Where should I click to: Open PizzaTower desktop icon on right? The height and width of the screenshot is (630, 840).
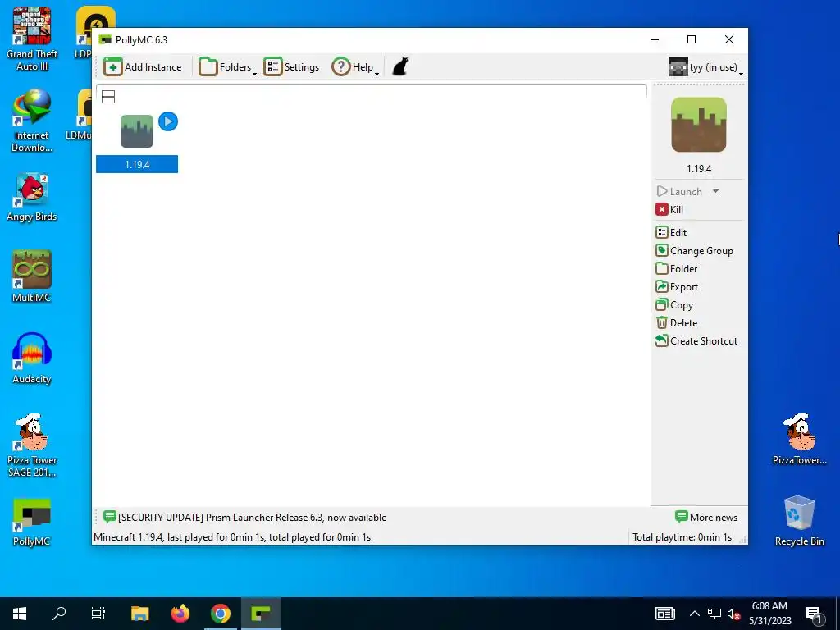click(x=799, y=440)
